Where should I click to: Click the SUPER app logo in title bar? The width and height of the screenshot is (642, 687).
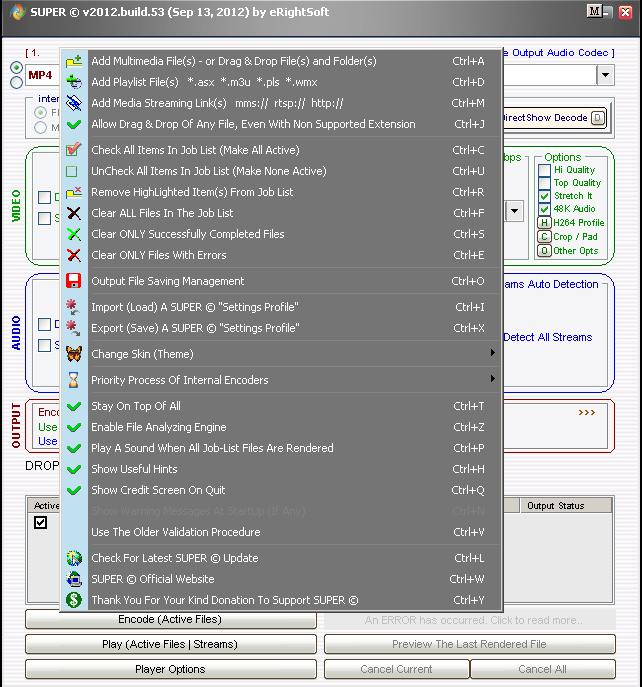click(17, 12)
